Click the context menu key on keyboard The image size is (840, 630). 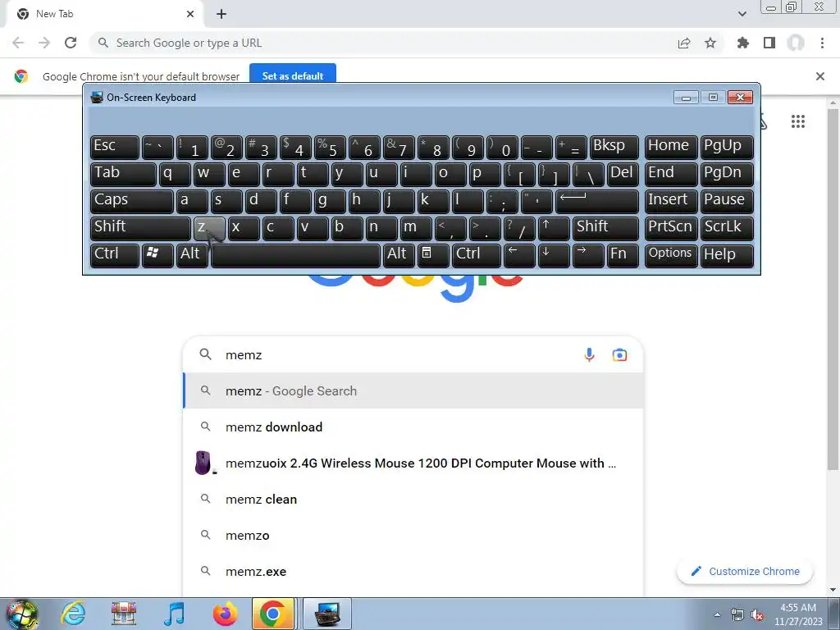[x=433, y=254]
